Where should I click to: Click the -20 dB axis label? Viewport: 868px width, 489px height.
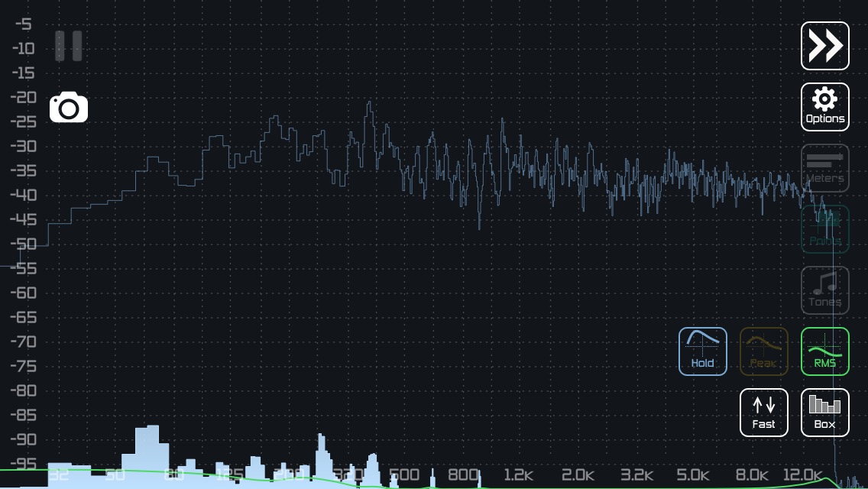click(x=23, y=98)
